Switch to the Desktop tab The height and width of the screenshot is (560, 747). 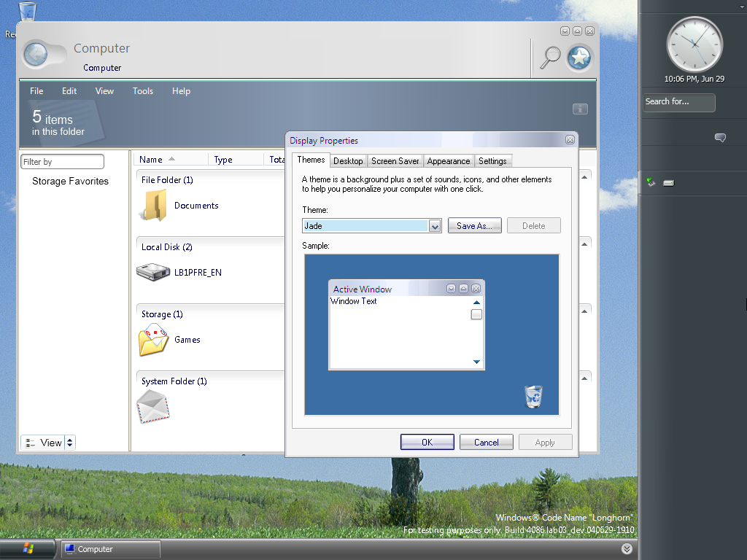point(348,161)
